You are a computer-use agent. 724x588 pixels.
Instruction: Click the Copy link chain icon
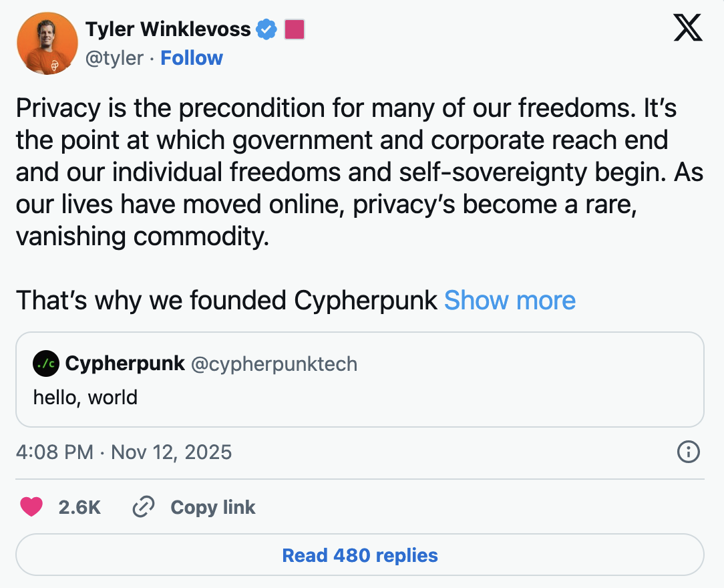point(142,507)
